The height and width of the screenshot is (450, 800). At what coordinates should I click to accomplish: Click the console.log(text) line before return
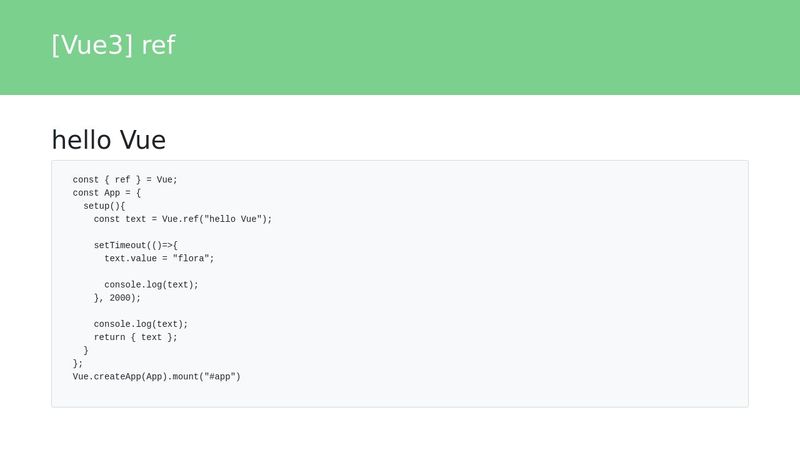(x=141, y=324)
